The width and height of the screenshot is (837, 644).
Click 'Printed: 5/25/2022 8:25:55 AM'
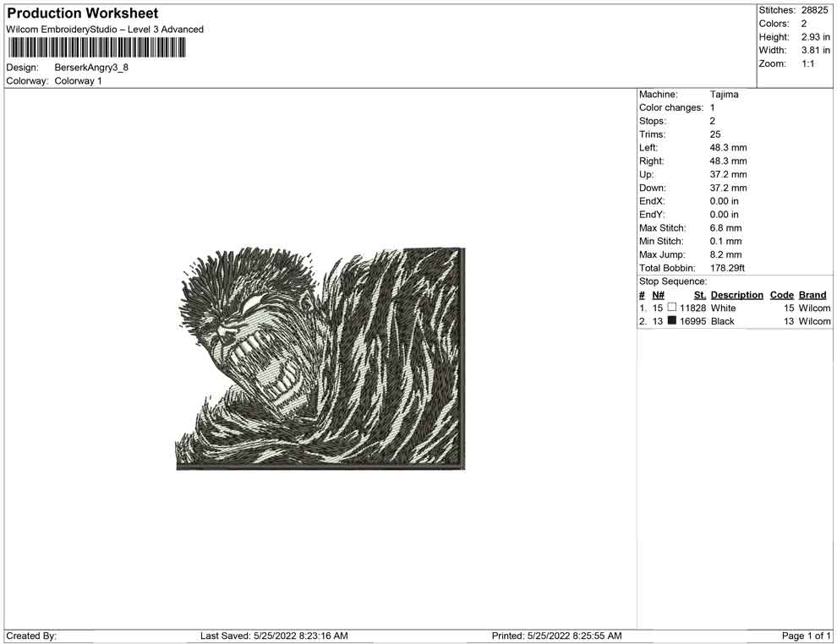click(556, 636)
